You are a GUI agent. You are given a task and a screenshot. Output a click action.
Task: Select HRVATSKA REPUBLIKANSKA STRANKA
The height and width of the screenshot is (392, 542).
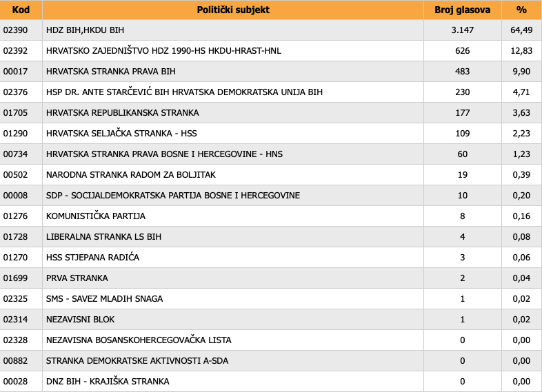[x=122, y=113]
